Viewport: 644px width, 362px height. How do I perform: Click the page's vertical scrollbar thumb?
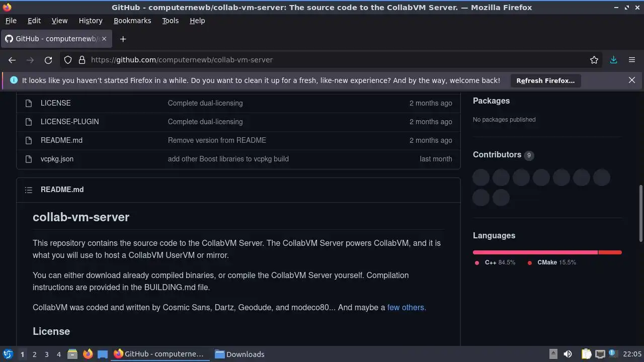[x=641, y=214]
